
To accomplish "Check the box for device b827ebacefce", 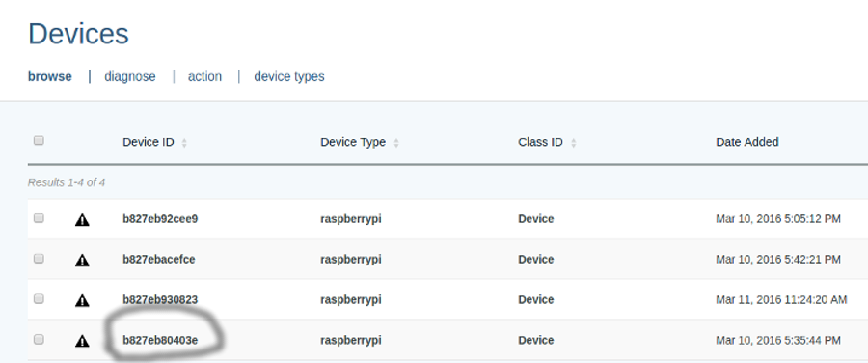I will pyautogui.click(x=39, y=259).
